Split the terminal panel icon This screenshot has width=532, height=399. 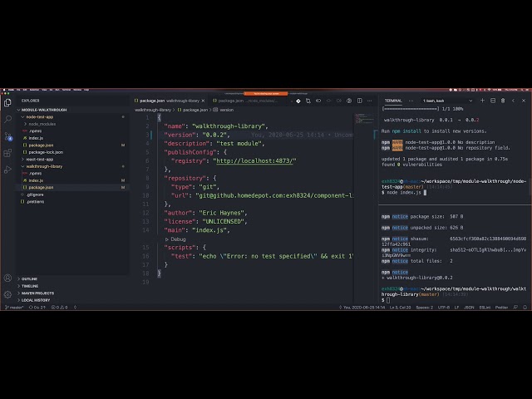point(493,101)
